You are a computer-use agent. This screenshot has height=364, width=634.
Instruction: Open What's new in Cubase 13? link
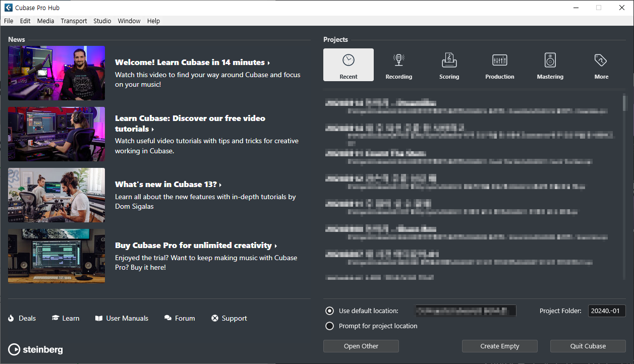pyautogui.click(x=168, y=185)
